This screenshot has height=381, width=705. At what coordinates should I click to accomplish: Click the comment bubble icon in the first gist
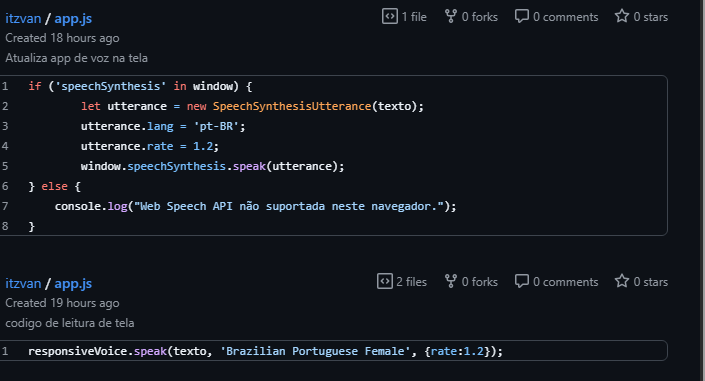[522, 16]
